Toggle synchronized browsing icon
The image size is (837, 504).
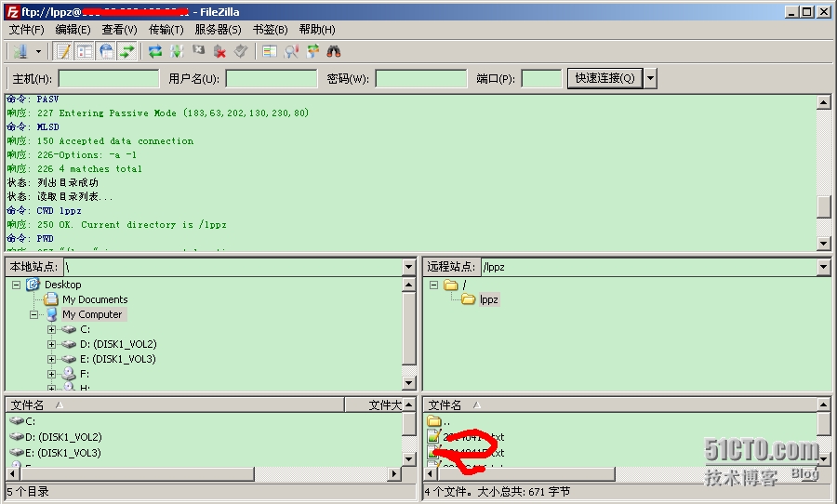coord(312,51)
